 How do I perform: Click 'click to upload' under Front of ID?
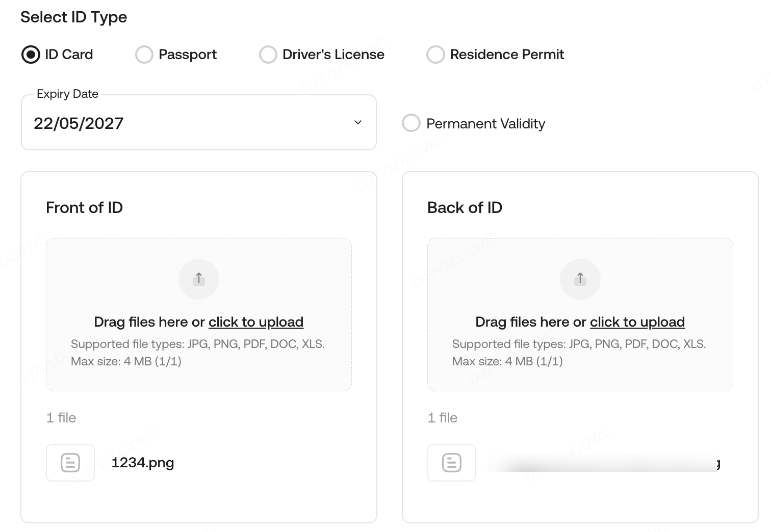(256, 322)
